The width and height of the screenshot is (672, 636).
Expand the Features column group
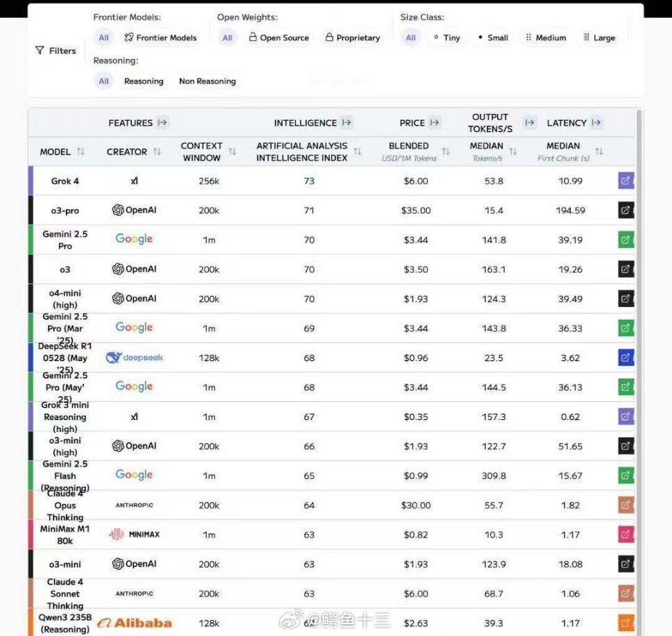[162, 123]
